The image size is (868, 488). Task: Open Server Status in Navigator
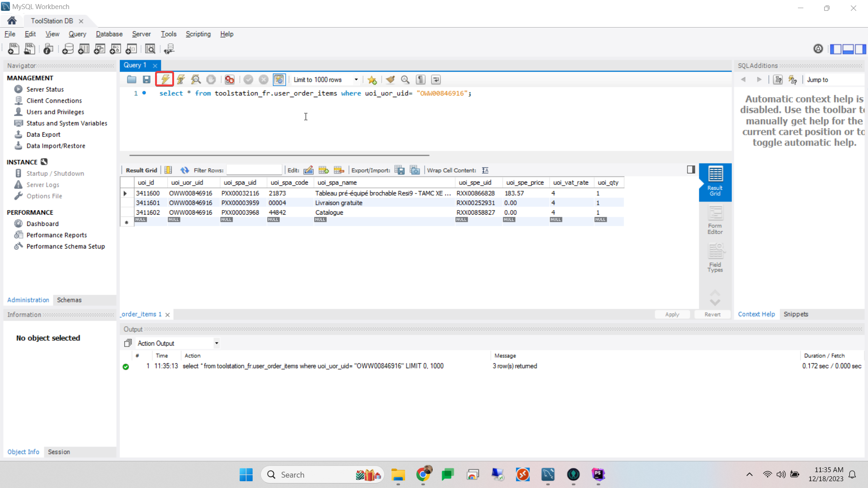pos(45,89)
